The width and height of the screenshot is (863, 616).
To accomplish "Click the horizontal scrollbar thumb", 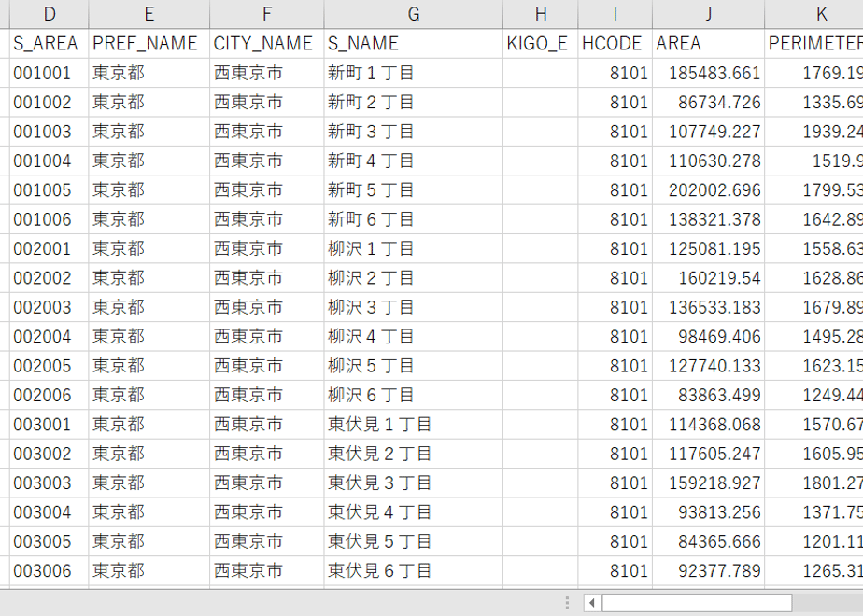I will point(697,603).
